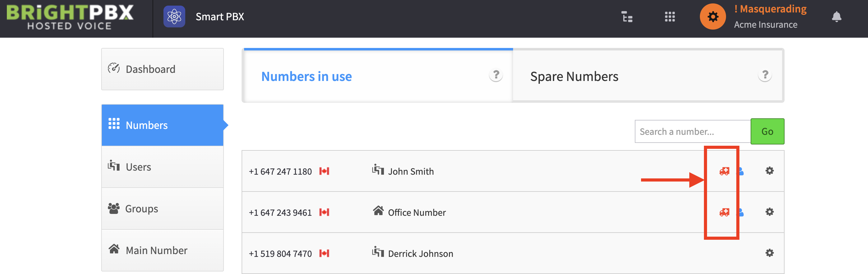This screenshot has height=274, width=868.
Task: Select number +1 647 243 9461
Action: point(280,213)
